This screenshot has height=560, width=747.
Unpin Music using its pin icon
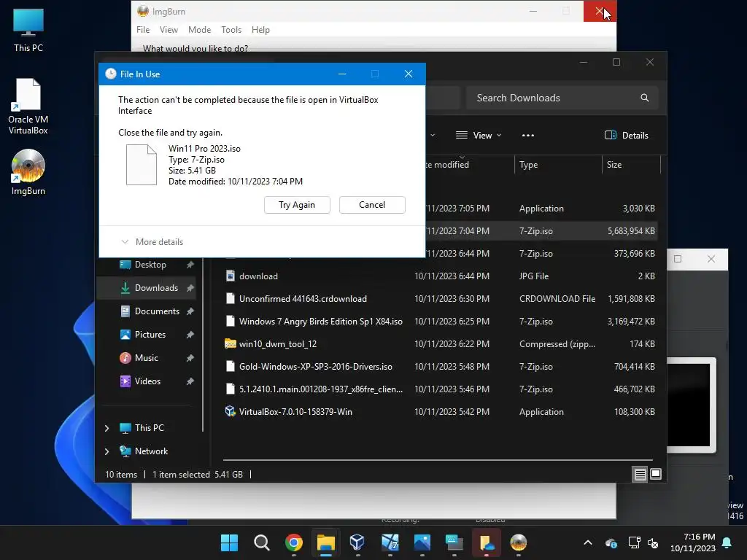pos(190,357)
